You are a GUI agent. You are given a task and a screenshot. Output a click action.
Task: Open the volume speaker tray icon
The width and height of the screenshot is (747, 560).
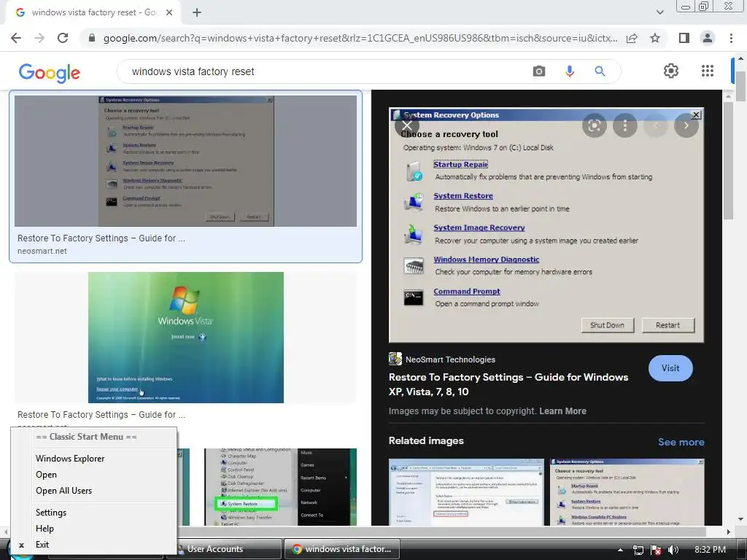click(673, 550)
